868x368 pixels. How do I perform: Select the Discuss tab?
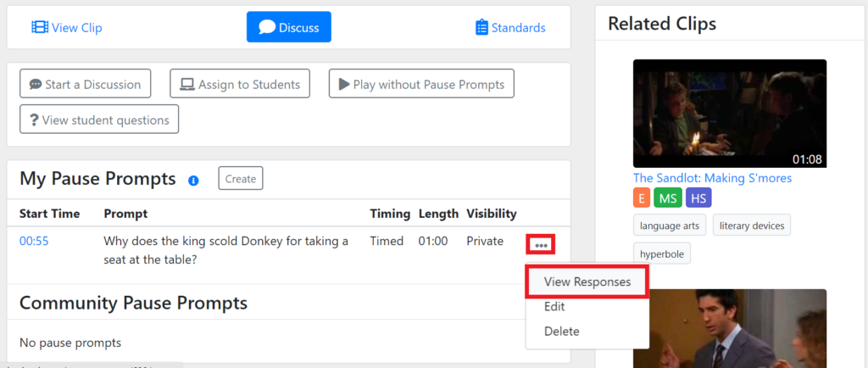point(289,27)
